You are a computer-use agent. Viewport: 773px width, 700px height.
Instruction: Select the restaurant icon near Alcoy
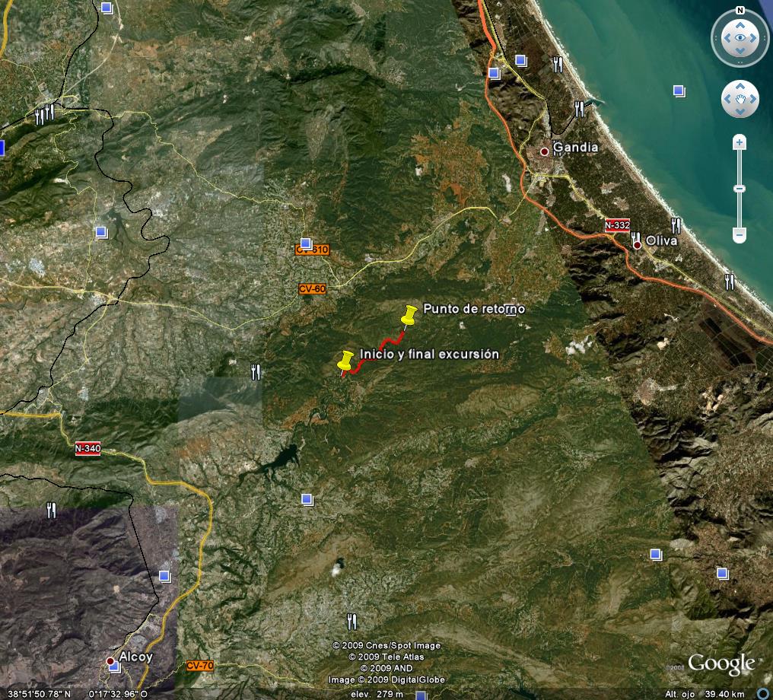tap(52, 511)
